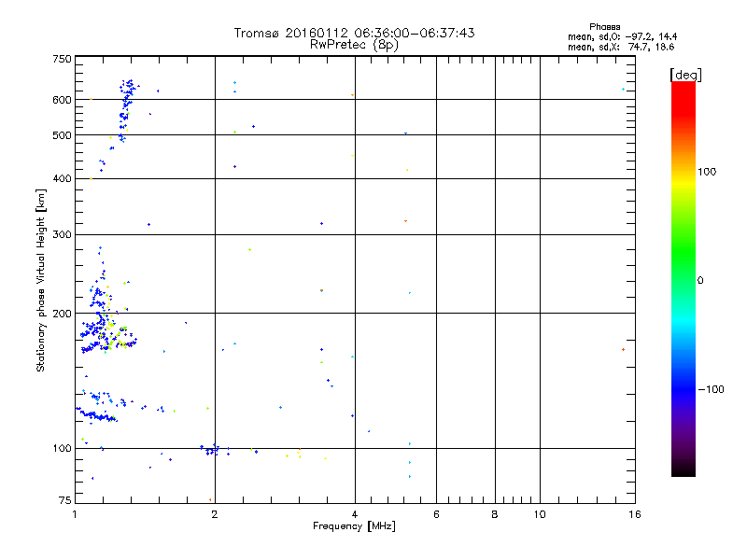Click the 'RwPretec (8p)' subtitle
Viewport: 747px width, 560px height.
pyautogui.click(x=354, y=45)
